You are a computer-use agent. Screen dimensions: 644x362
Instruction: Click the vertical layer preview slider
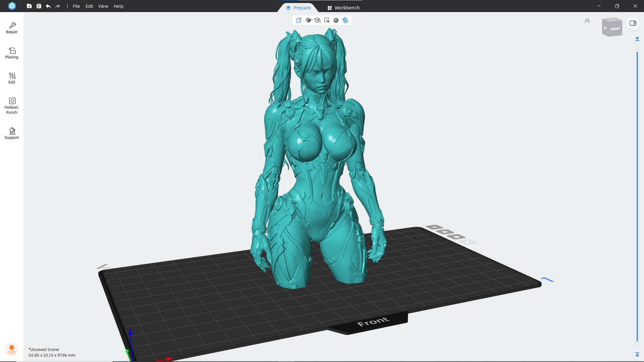click(637, 197)
